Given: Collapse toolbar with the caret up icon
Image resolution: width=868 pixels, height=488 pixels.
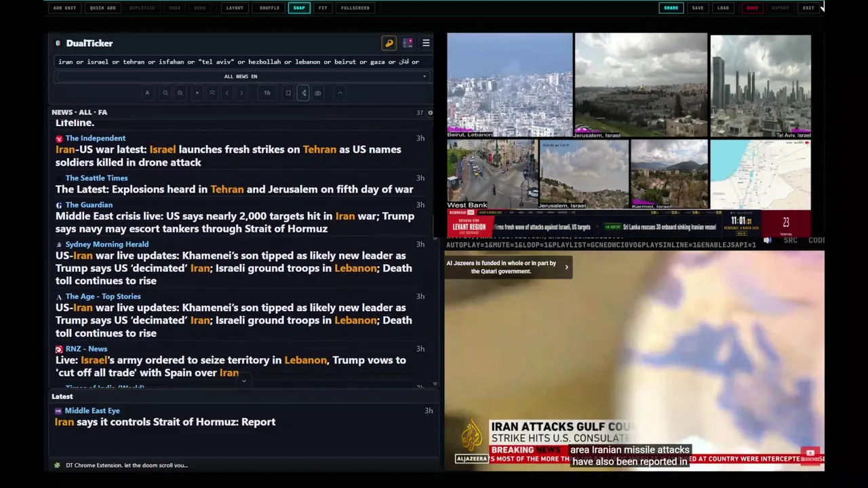Looking at the screenshot, I should coord(340,93).
